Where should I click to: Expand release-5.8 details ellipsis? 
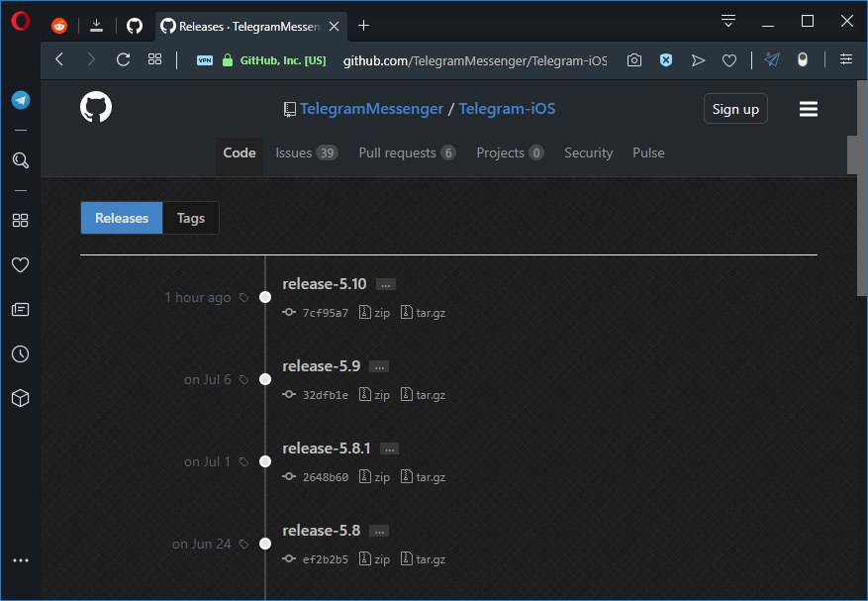point(379,532)
